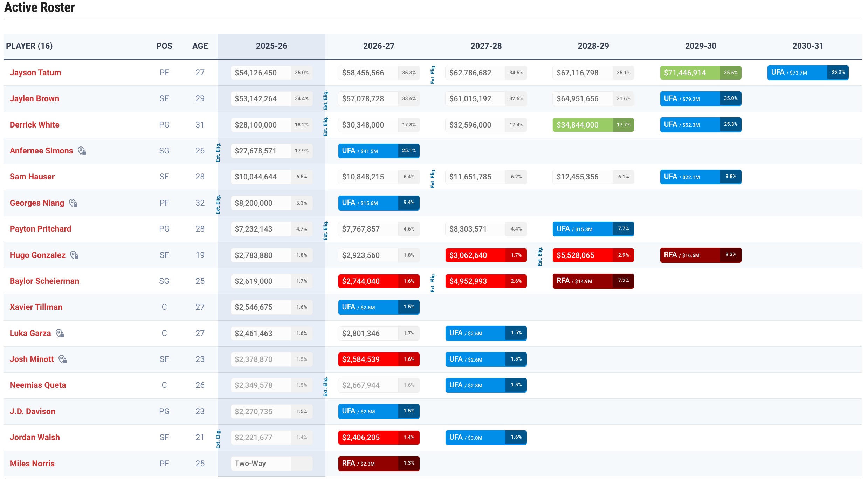Click the tag icon beside Georges Niang
The height and width of the screenshot is (487, 868).
[x=73, y=203]
